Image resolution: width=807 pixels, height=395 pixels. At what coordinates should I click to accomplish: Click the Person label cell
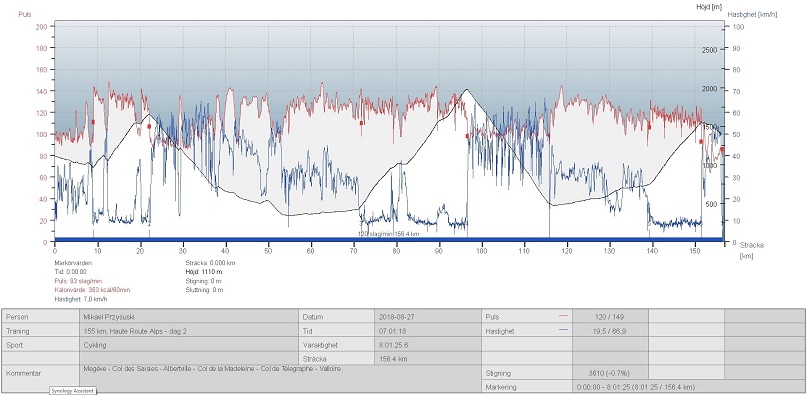[41, 317]
